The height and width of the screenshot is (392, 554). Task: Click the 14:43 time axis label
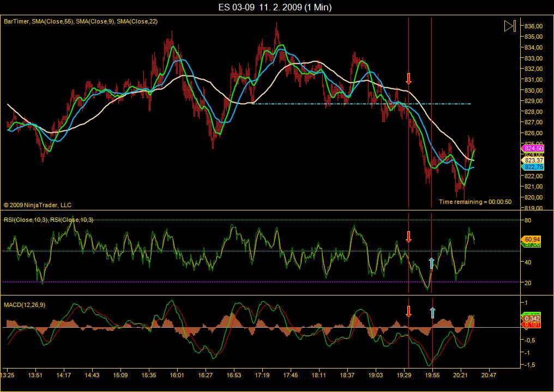point(92,376)
